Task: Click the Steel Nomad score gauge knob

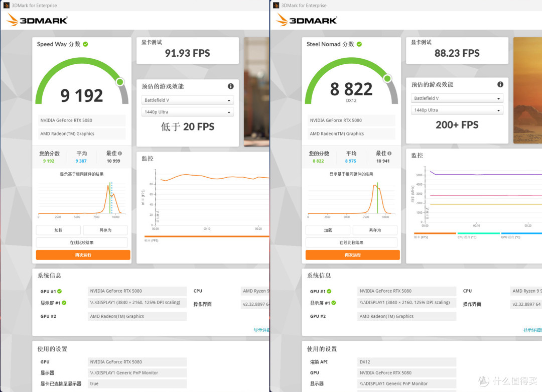Action: (x=387, y=78)
